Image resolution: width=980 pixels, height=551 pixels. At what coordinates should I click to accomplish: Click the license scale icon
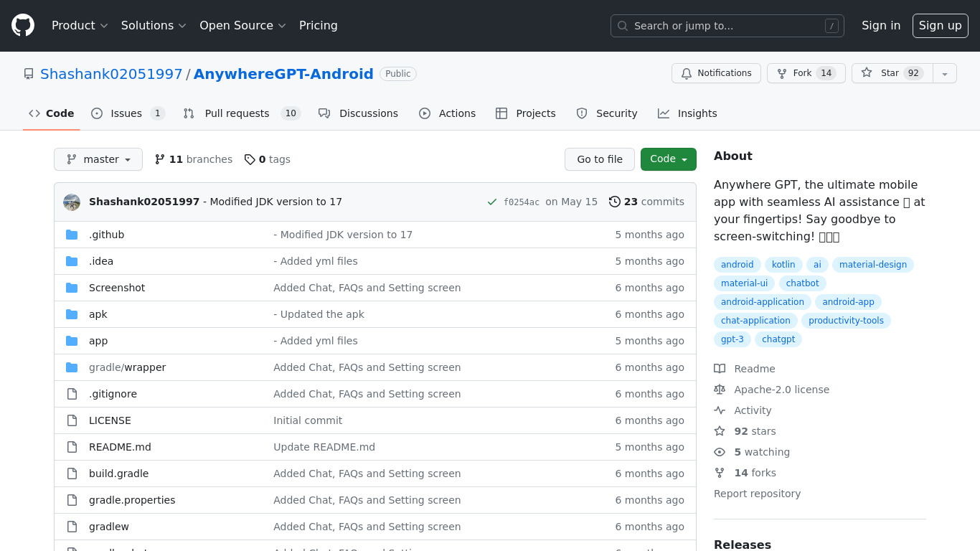tap(720, 390)
